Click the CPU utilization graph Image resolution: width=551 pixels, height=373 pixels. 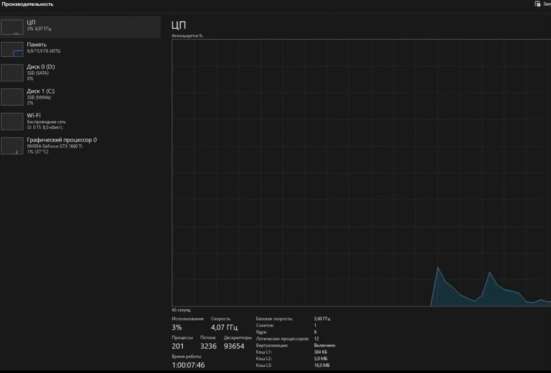[x=361, y=173]
